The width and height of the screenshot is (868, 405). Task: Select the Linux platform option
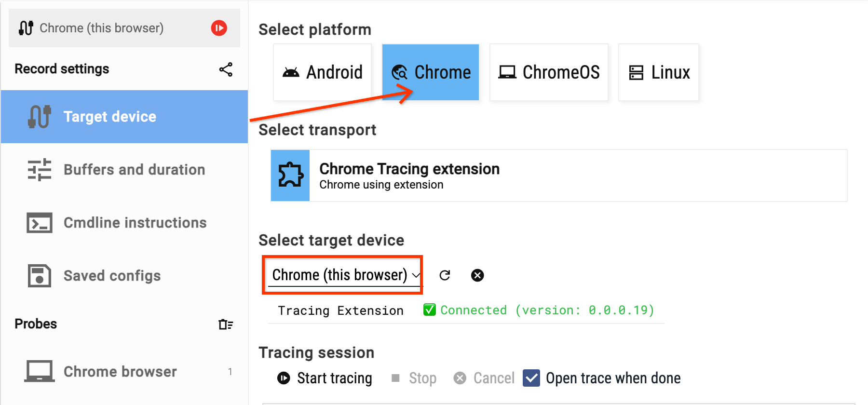click(x=659, y=72)
